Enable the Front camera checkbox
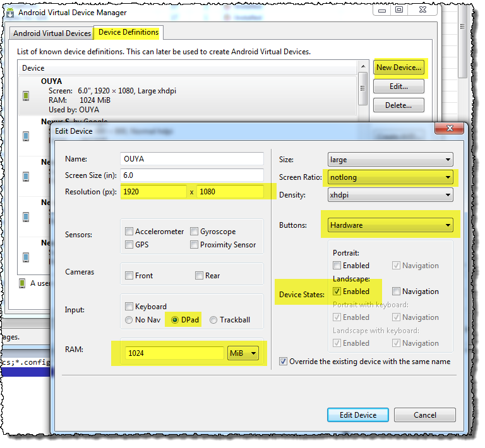The width and height of the screenshot is (485, 448). 129,275
